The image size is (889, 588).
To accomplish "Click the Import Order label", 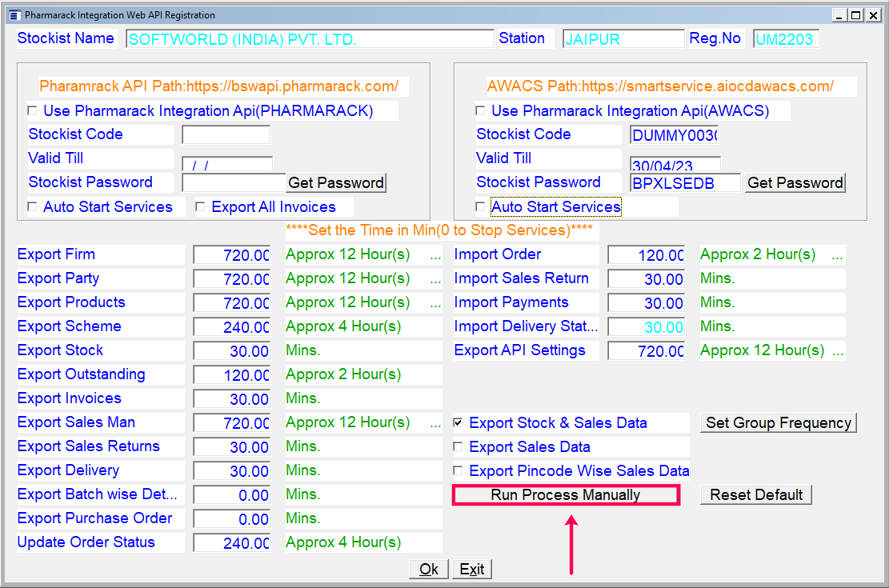I will [x=498, y=254].
